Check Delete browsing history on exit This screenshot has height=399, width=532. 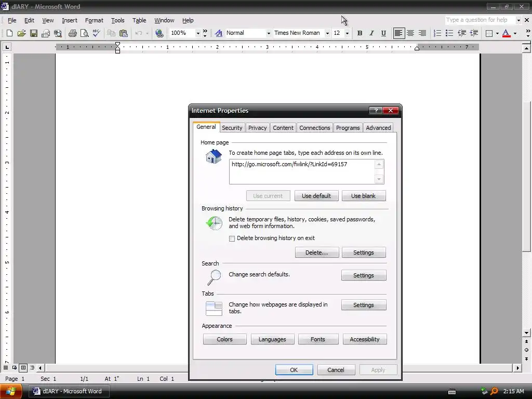click(232, 238)
